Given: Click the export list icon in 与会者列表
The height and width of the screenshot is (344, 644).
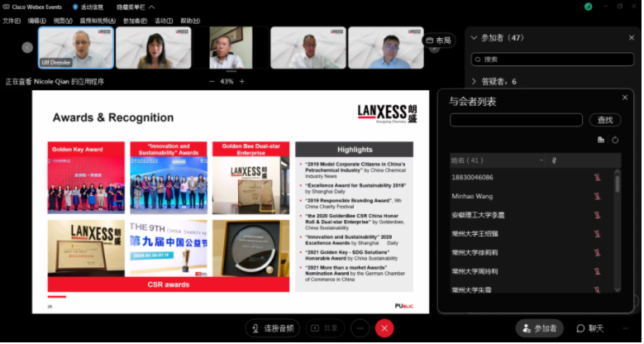Looking at the screenshot, I should coord(601,140).
